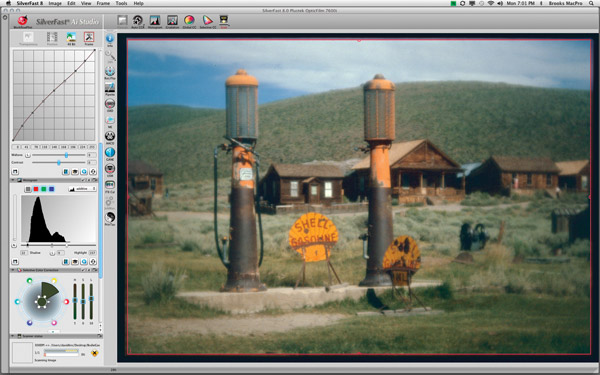The height and width of the screenshot is (375, 600).
Task: Start the Scan from the toolbar
Action: (224, 21)
